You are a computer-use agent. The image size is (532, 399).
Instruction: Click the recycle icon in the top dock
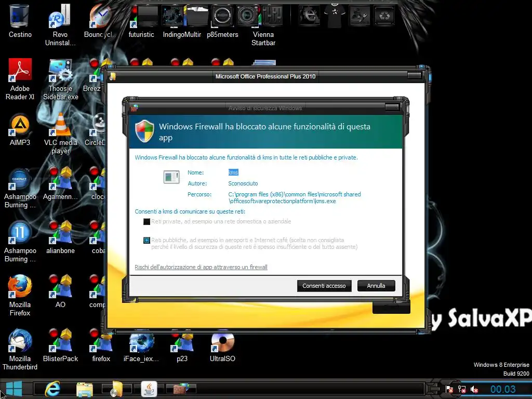click(384, 15)
